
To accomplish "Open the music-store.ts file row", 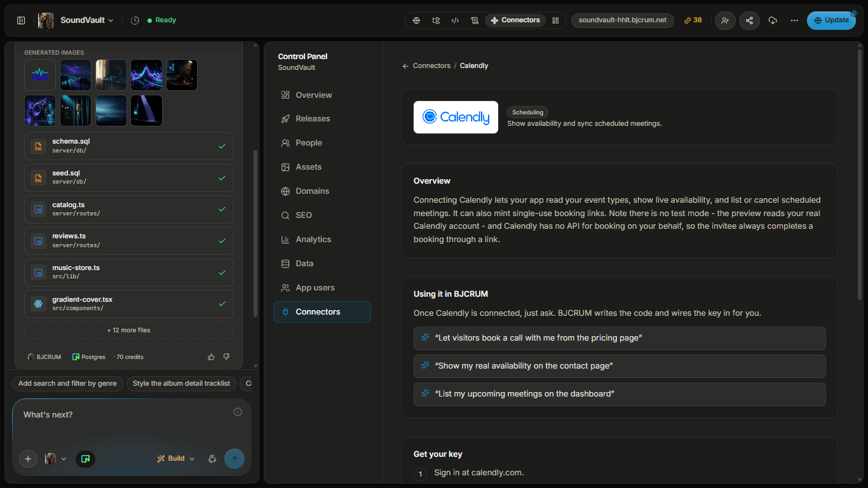I will click(128, 273).
